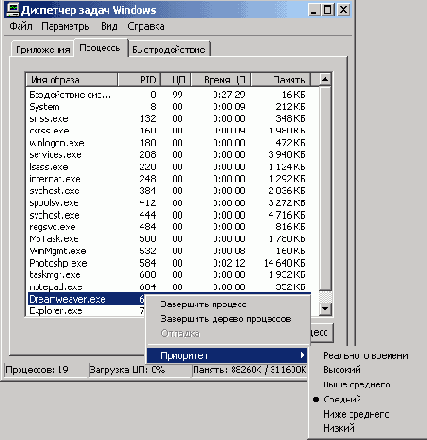Click PID 584 cell
Screen dimensions: 427x440
tap(148, 263)
